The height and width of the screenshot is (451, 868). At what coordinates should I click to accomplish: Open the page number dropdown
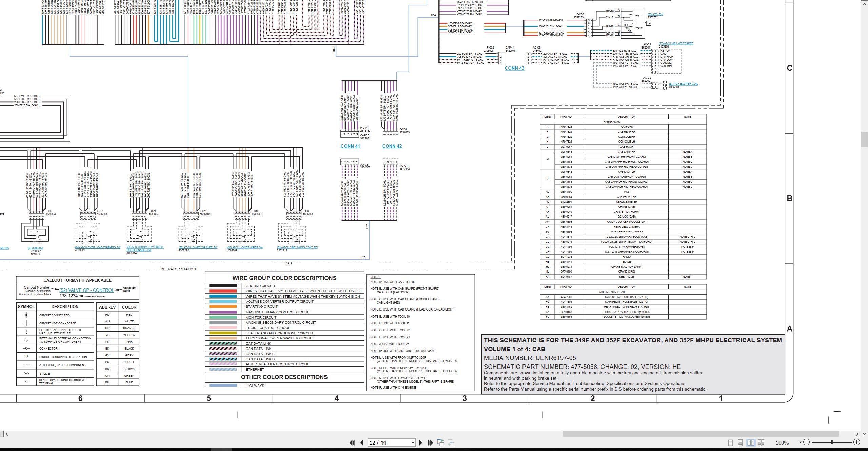(x=413, y=443)
